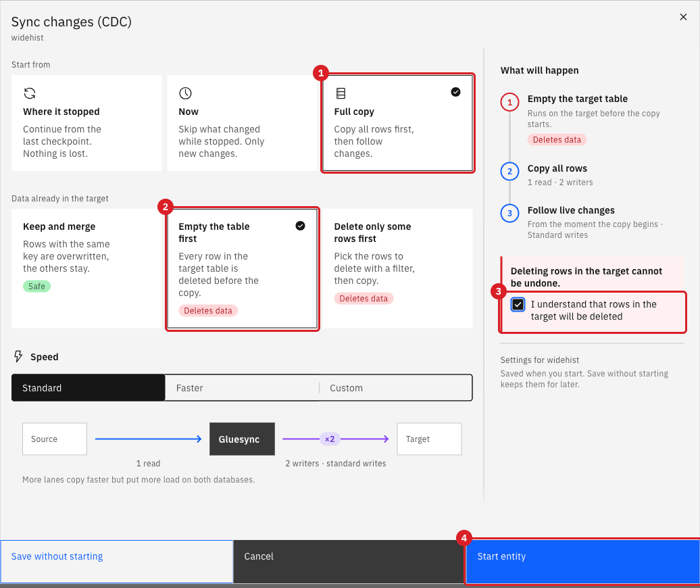The image size is (700, 588).
Task: Choose Keep and merge target data option
Action: tap(86, 268)
